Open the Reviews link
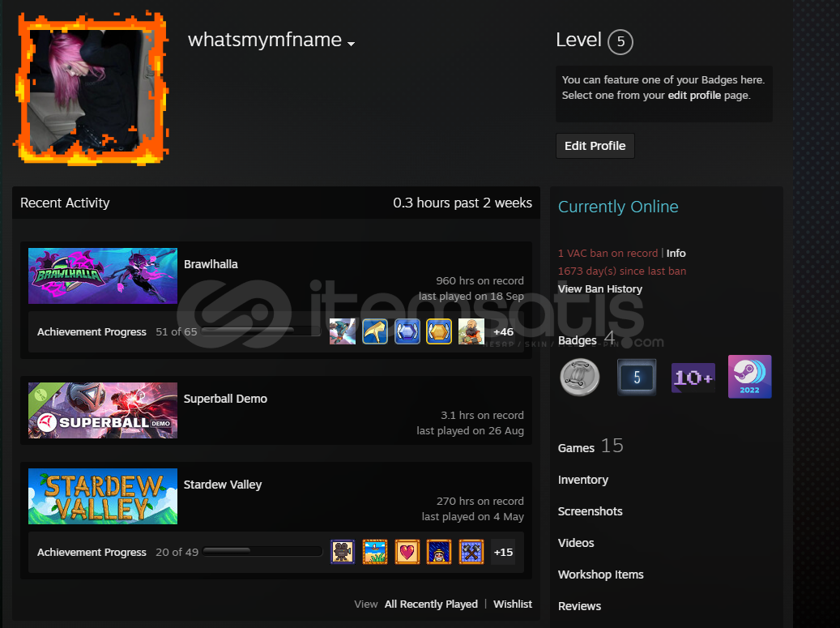840x628 pixels. pos(580,606)
